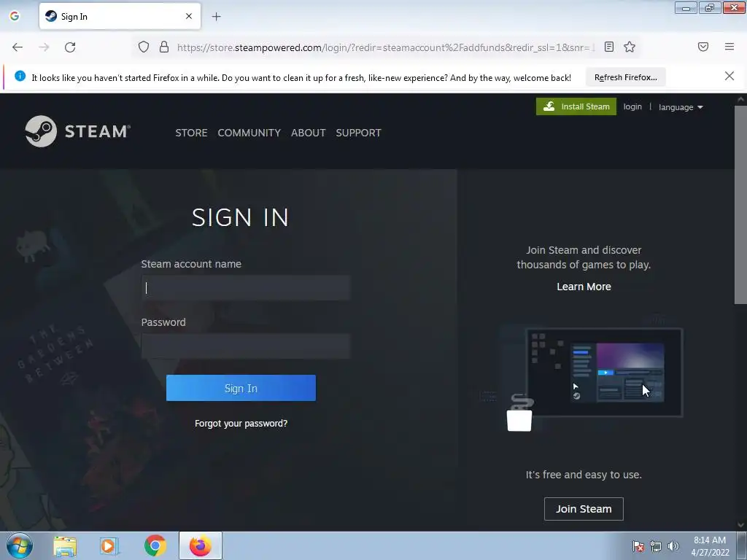Close the Sign In tab
This screenshot has height=560, width=747.
189,16
